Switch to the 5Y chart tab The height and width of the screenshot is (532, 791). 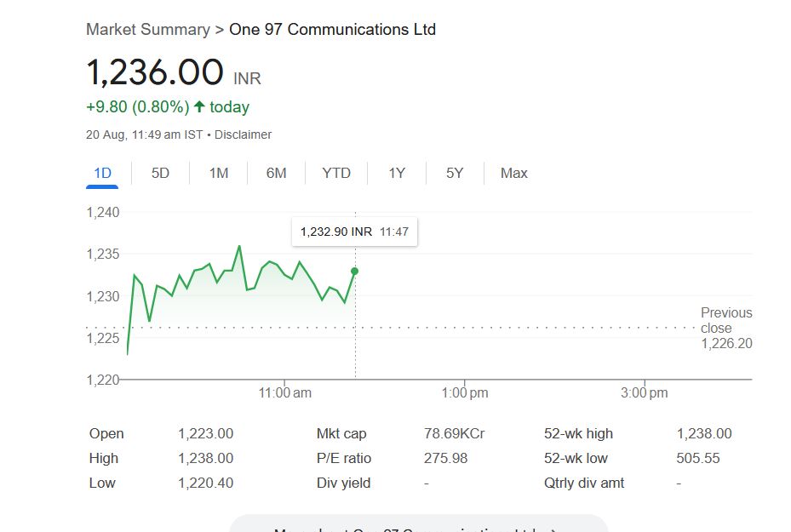point(455,174)
